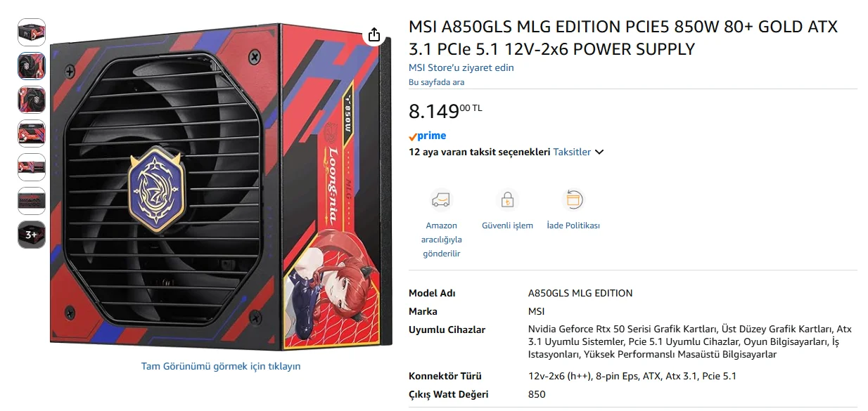Select the first product thumbnail
The width and height of the screenshot is (868, 411).
click(x=32, y=32)
